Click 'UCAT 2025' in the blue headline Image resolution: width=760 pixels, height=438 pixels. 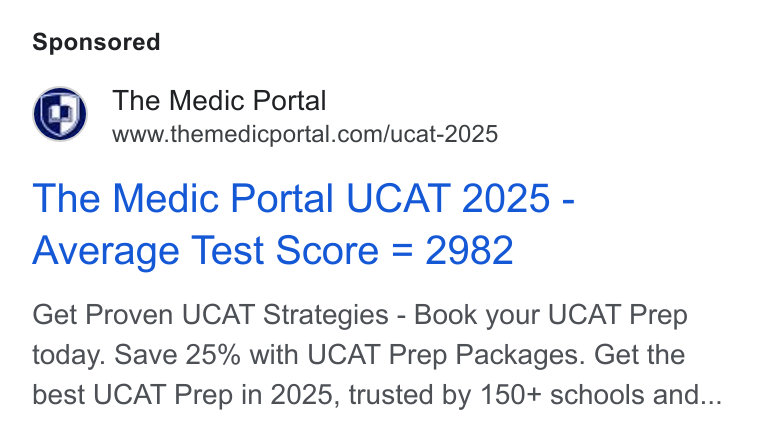(448, 198)
